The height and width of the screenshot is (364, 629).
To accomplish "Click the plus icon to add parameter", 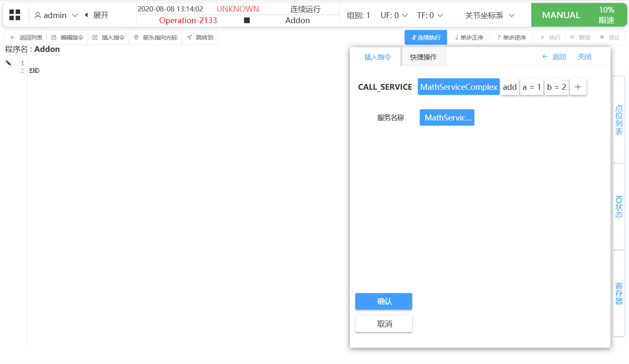I will click(578, 87).
